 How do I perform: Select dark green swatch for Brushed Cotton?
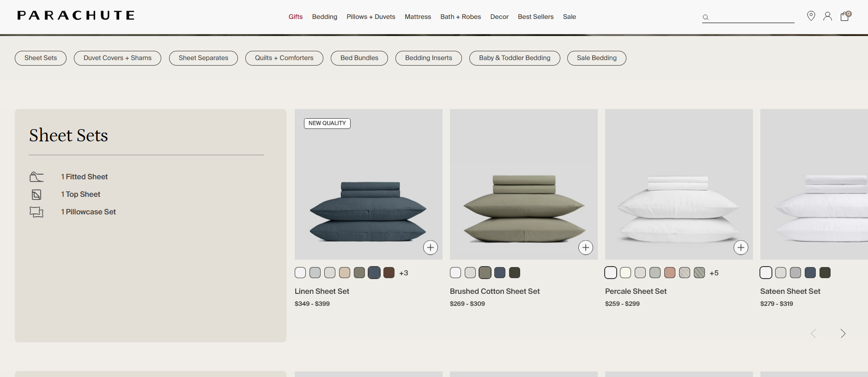pyautogui.click(x=515, y=273)
